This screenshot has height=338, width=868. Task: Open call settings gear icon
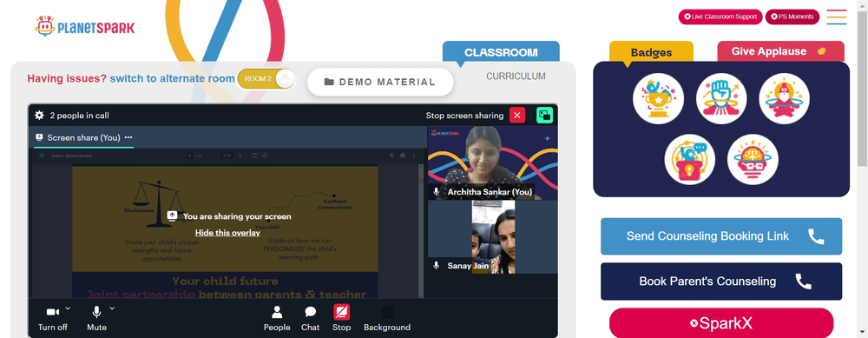39,116
